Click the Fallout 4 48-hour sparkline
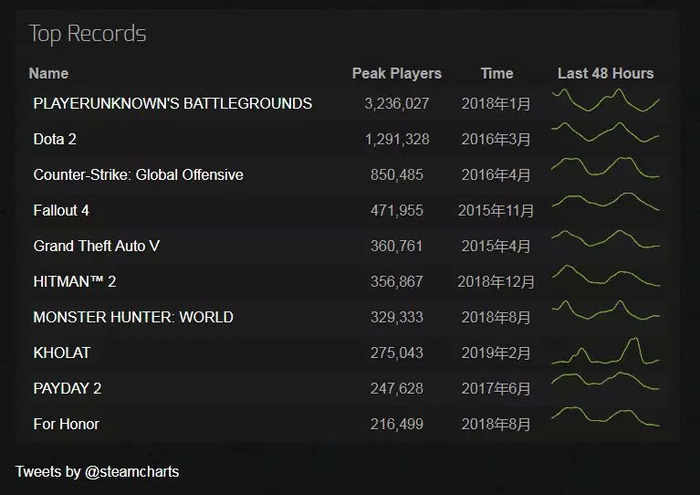Screen dimensions: 700x495 click(x=605, y=202)
